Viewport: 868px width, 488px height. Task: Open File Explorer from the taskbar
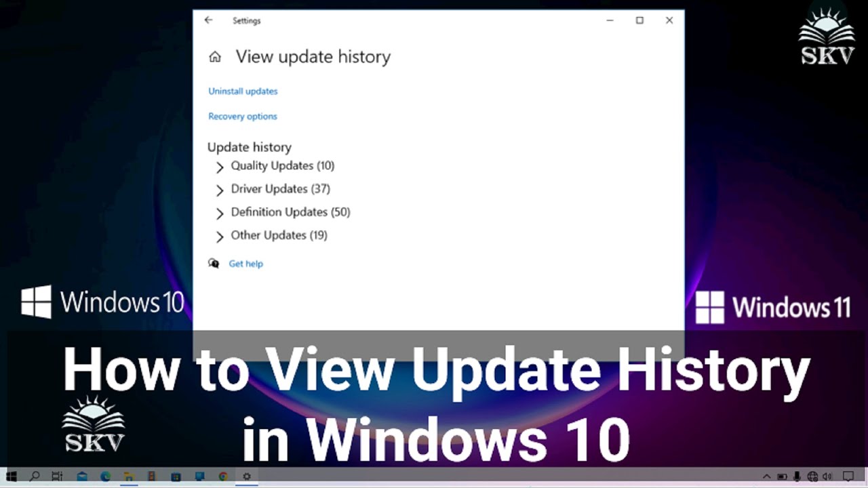pyautogui.click(x=127, y=476)
